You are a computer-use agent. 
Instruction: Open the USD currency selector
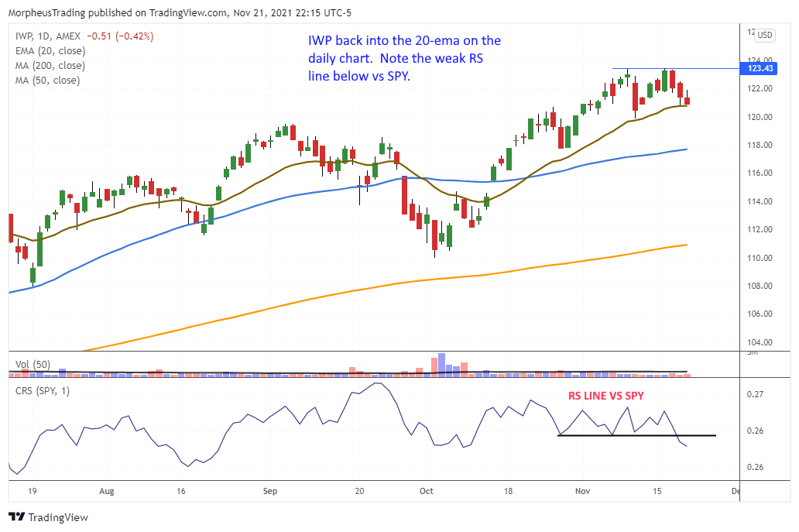[765, 35]
